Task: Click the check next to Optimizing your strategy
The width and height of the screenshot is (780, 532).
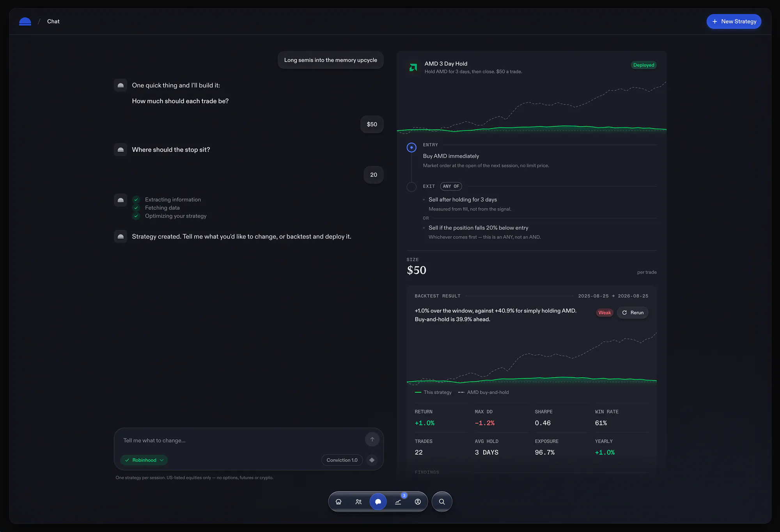Action: pos(136,216)
